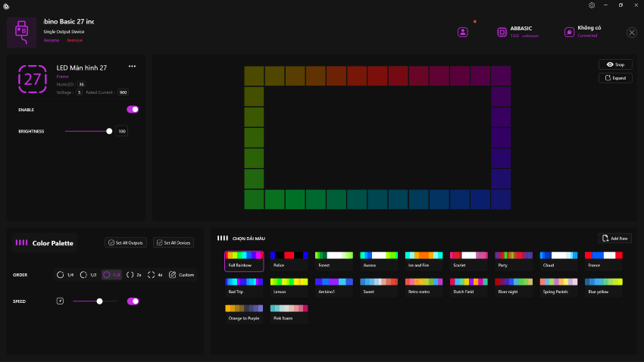This screenshot has width=644, height=362.
Task: Click the Ambino device thumbnail icon
Action: (x=22, y=32)
